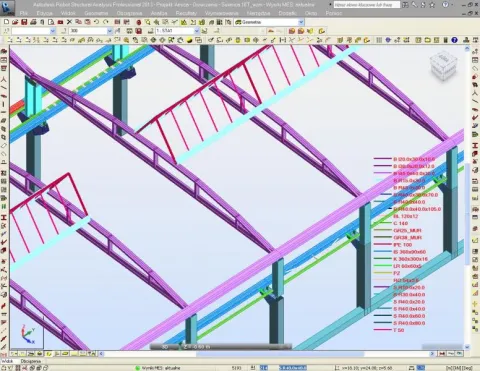Click the New document icon
Screen dimensions: 480x371
click(6, 22)
